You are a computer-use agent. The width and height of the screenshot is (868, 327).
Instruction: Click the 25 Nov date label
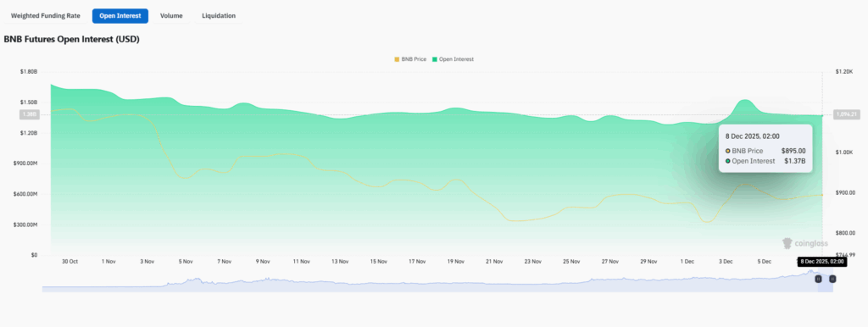(571, 261)
